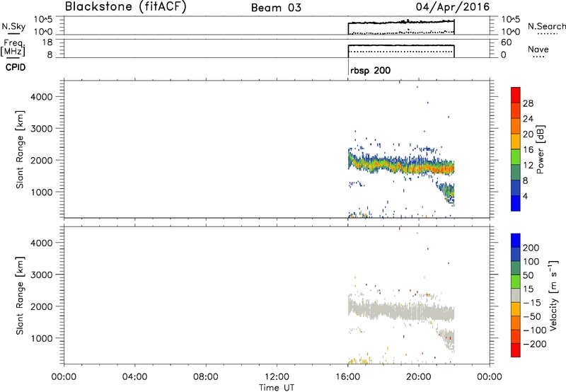Image resolution: width=566 pixels, height=392 pixels.
Task: Click the 'rbsp 200' CPID annotation
Action: 370,70
